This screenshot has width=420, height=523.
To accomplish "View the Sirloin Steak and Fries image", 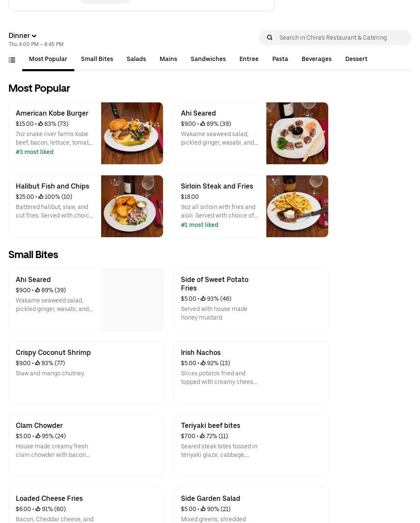I will [297, 206].
